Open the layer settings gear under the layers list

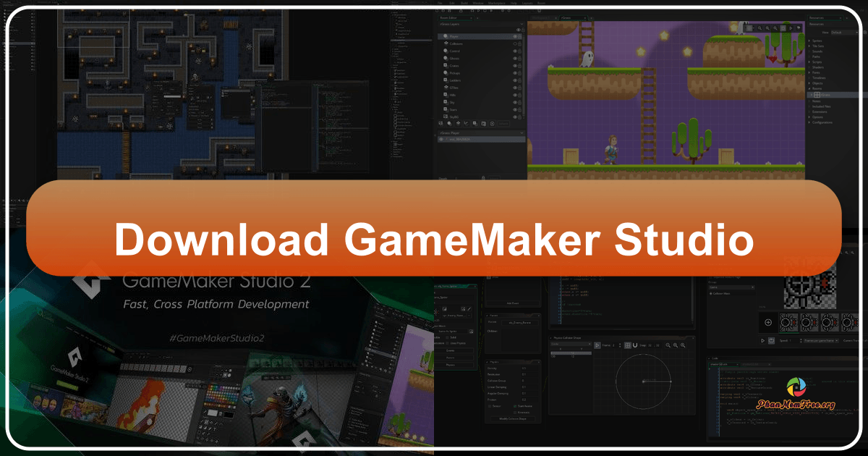click(x=493, y=124)
